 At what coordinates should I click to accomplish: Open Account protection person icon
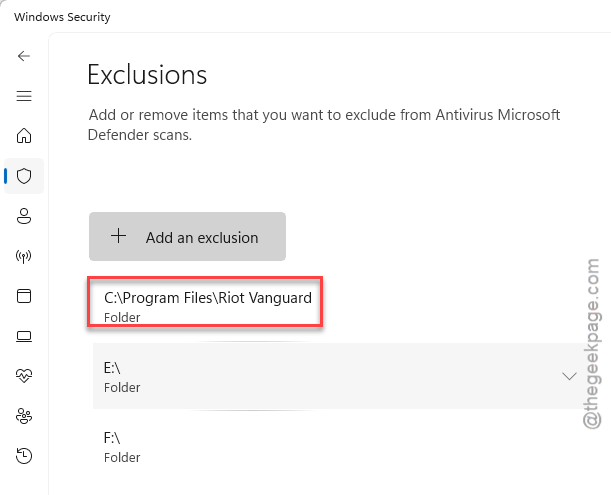[24, 216]
